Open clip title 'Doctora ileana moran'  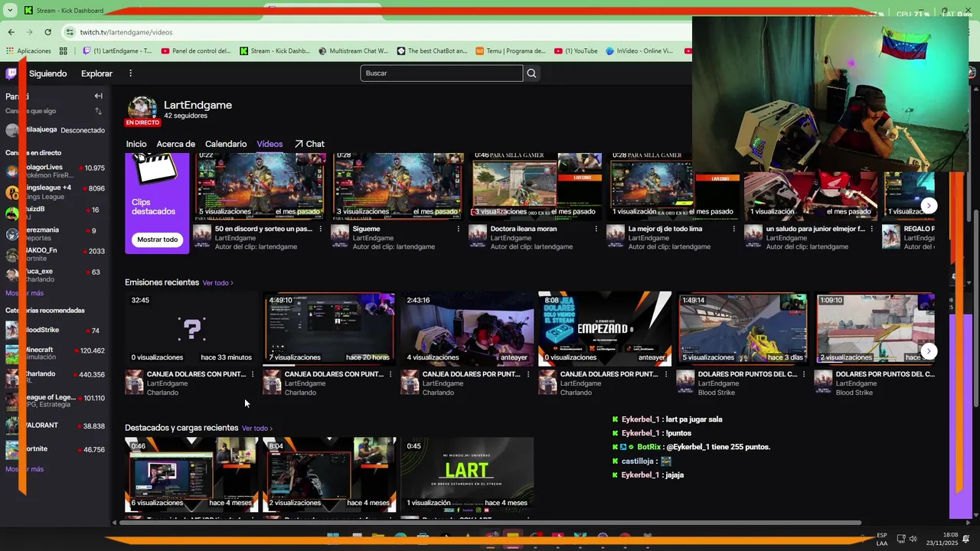pyautogui.click(x=524, y=229)
